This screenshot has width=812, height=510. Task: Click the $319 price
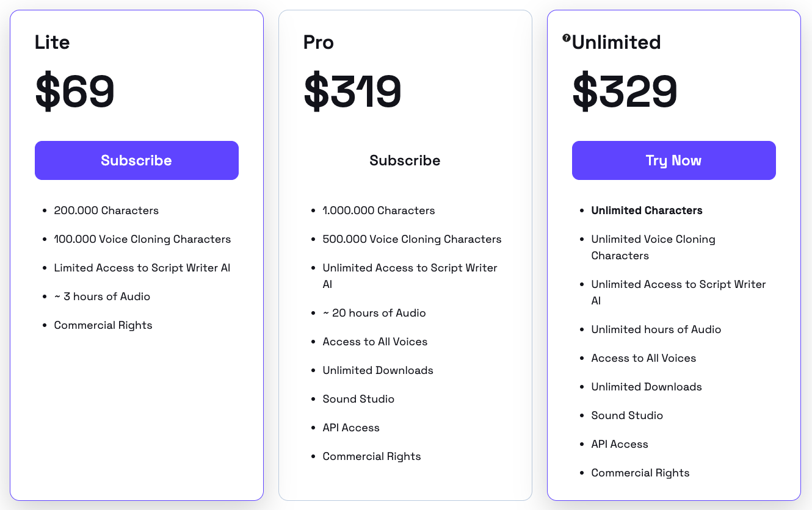coord(352,92)
